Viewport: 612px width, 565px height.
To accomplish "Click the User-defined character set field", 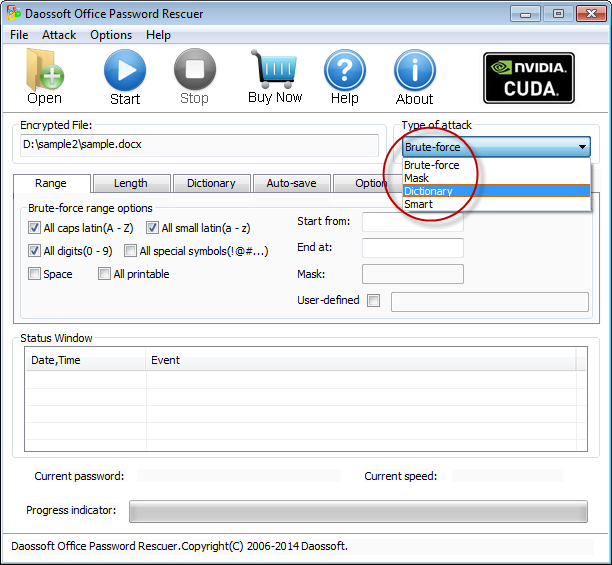I will click(x=490, y=302).
